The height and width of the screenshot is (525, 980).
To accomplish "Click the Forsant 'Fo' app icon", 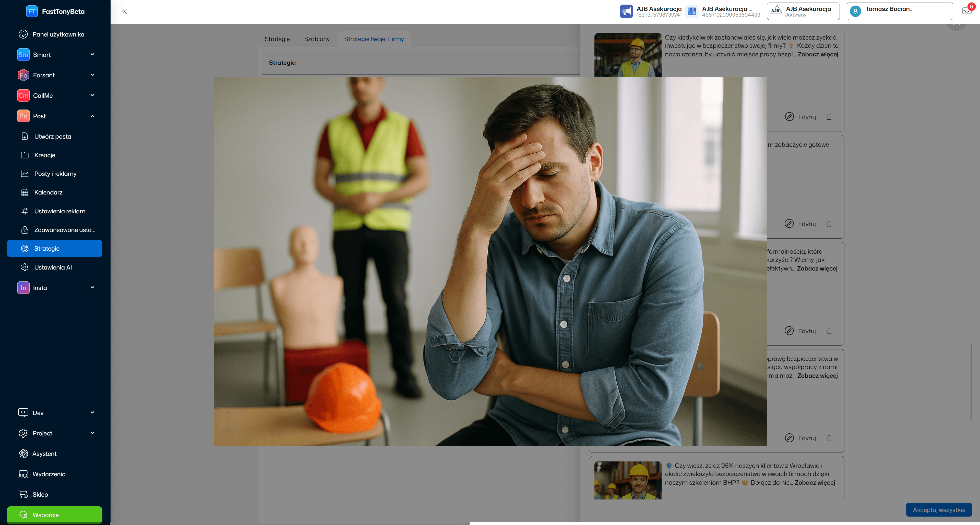I will (x=23, y=75).
